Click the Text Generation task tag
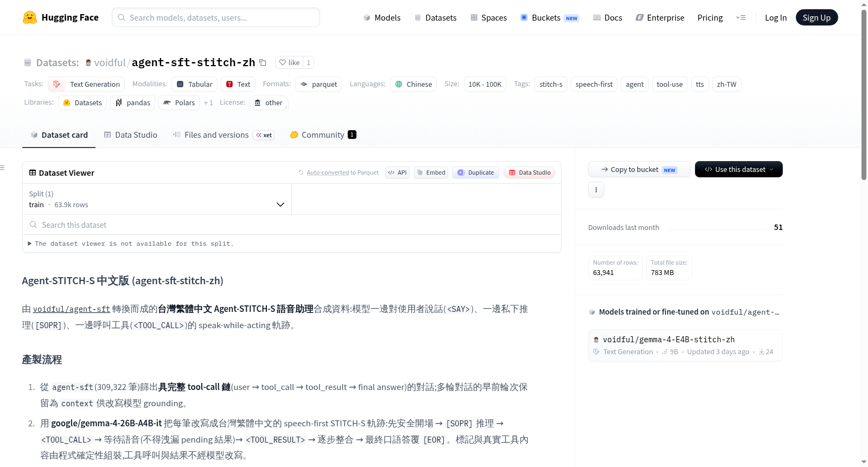The height and width of the screenshot is (467, 868). click(x=86, y=84)
